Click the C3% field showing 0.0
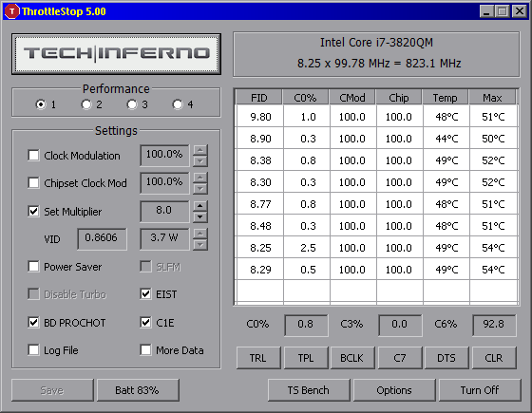This screenshot has width=532, height=413. 400,325
